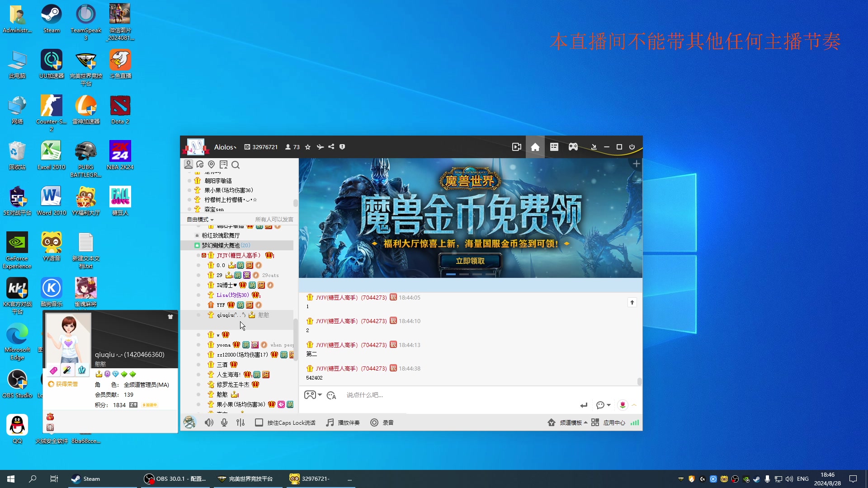Select user 人生海海 in the list
This screenshot has height=488, width=868.
[228, 375]
